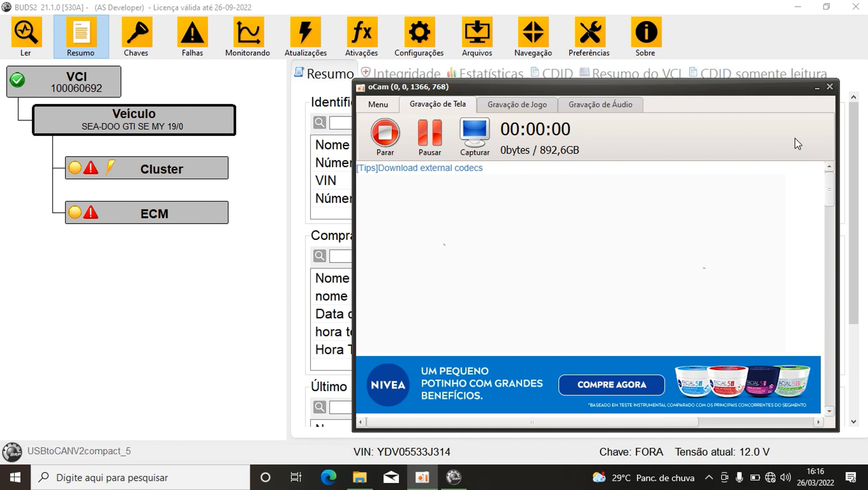Show hidden system tray icons chevron
Viewport: 868px width, 490px height.
[x=709, y=478]
